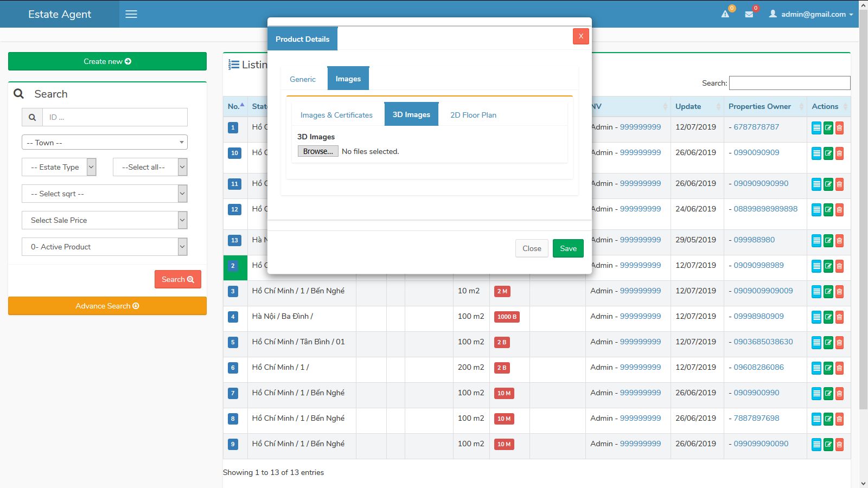Screen dimensions: 868x488
Task: Click red delete icon for owner 099099090090
Action: (839, 445)
